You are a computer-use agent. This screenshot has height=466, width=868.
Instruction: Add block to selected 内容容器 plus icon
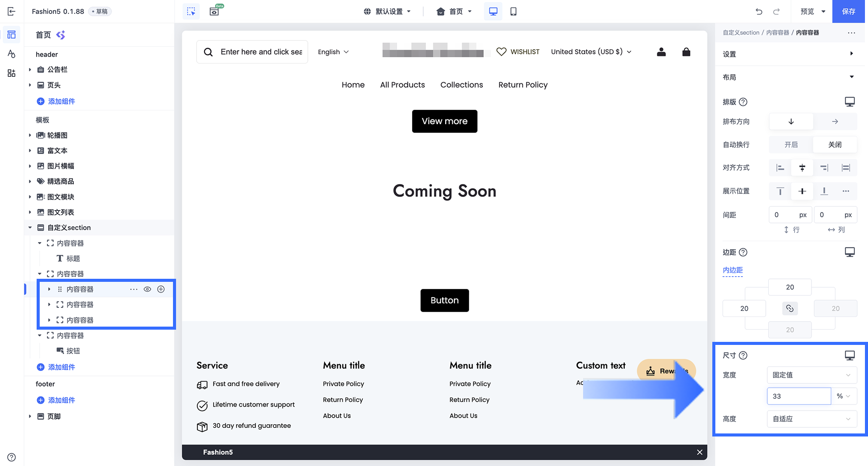click(x=161, y=289)
